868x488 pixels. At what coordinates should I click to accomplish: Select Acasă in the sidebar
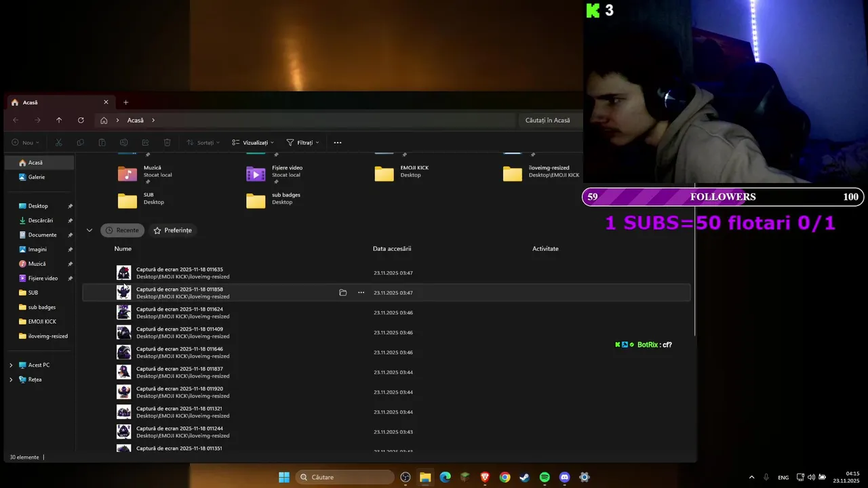click(x=39, y=163)
